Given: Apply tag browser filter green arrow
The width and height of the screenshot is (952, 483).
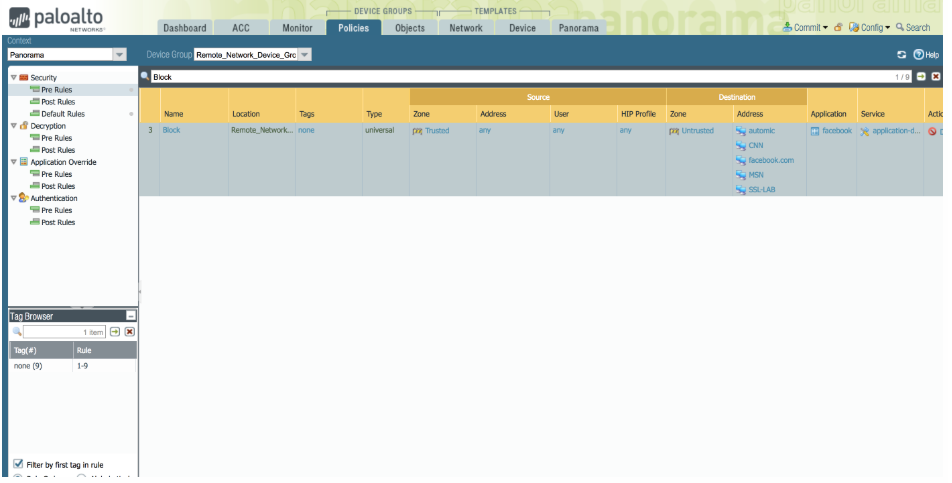Looking at the screenshot, I should point(115,332).
